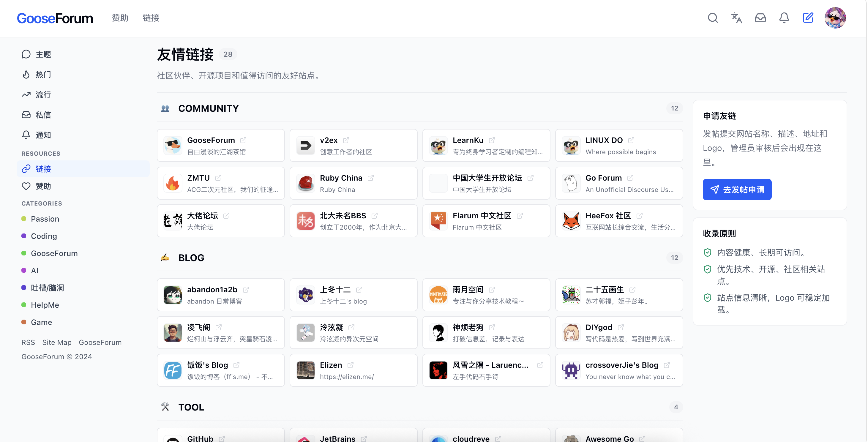
Task: Click the Flarum 中文社区 star icon
Action: (x=438, y=221)
